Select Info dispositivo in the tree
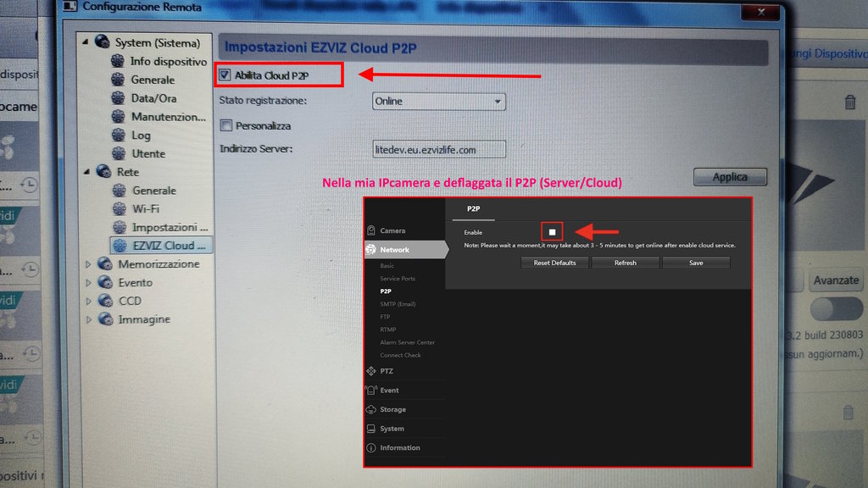The height and width of the screenshot is (488, 868). (169, 61)
